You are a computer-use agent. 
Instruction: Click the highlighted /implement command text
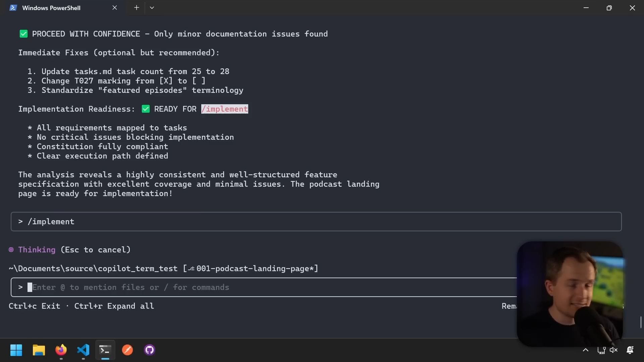pos(224,109)
